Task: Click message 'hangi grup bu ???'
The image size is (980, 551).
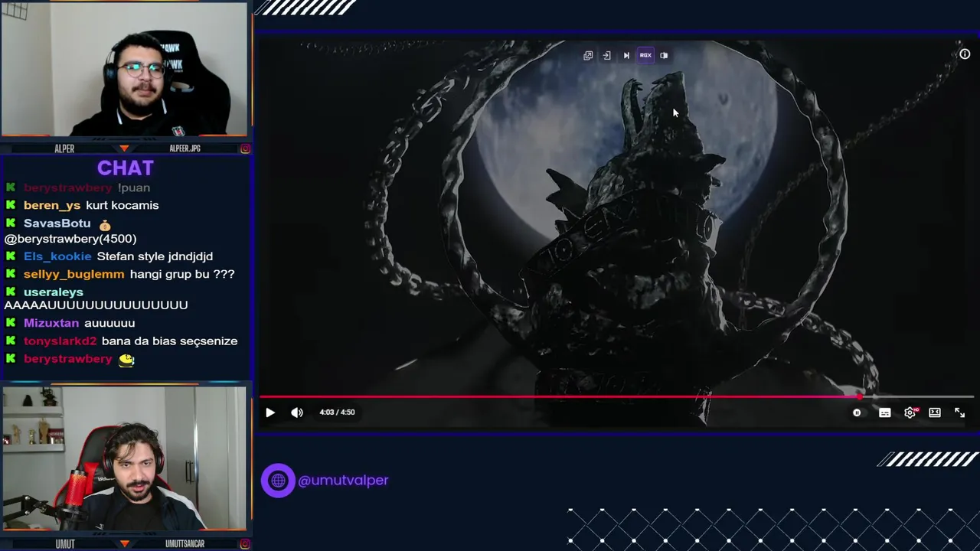Action: coord(182,274)
